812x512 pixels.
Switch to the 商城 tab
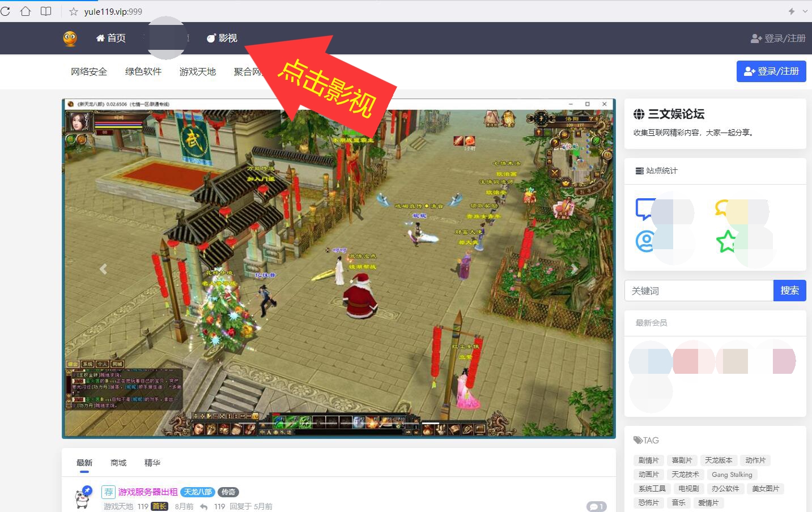(x=118, y=463)
